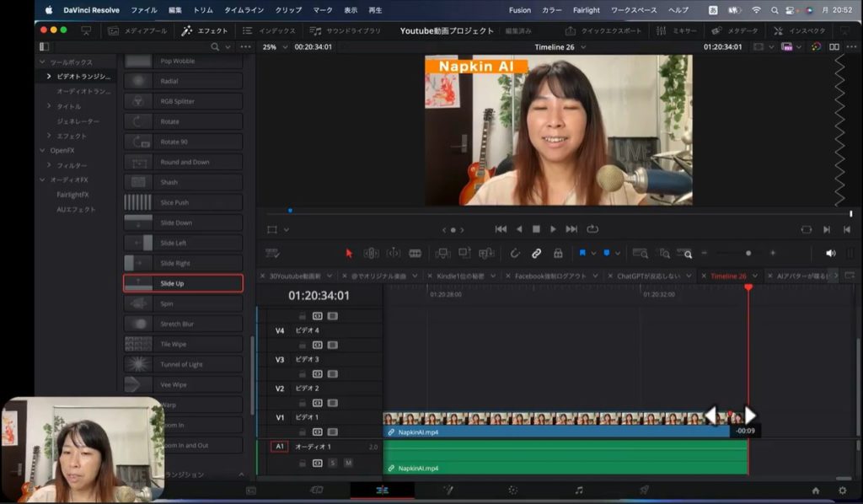The height and width of the screenshot is (504, 863).
Task: Mute the Audio 1 track with M
Action: click(348, 463)
